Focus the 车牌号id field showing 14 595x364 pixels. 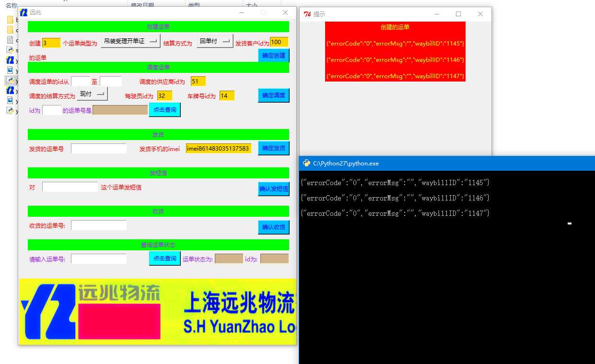tap(227, 95)
